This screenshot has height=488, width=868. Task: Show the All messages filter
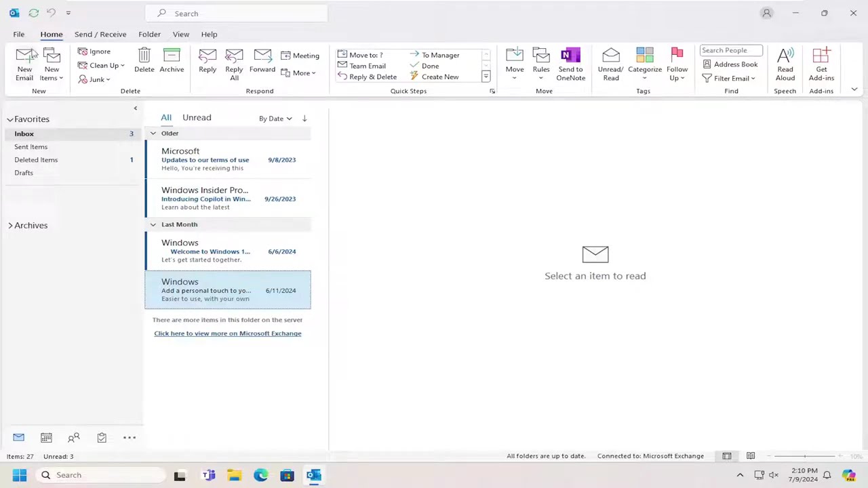166,117
